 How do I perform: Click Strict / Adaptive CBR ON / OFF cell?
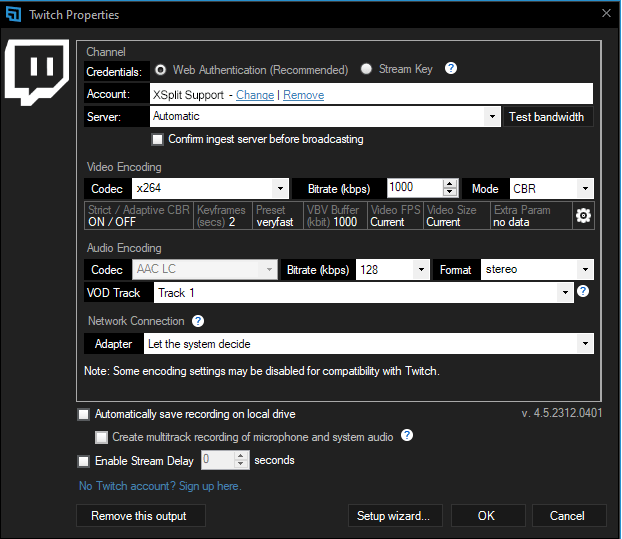[139, 216]
